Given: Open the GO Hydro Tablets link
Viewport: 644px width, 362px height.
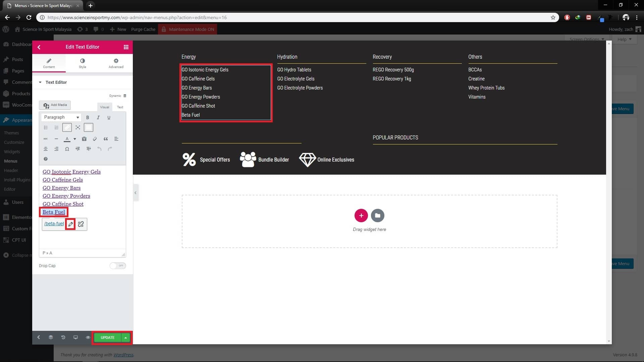Looking at the screenshot, I should [294, 70].
